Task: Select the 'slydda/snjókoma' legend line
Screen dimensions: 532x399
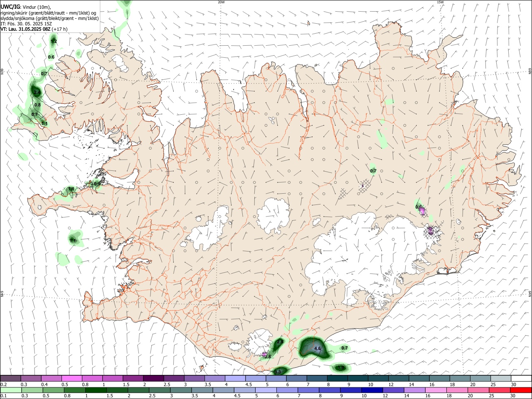Action: click(49, 18)
